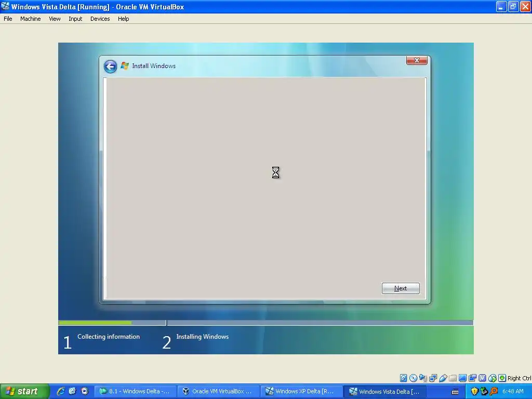Click the recording status icon
This screenshot has width=532, height=399.
(x=472, y=378)
